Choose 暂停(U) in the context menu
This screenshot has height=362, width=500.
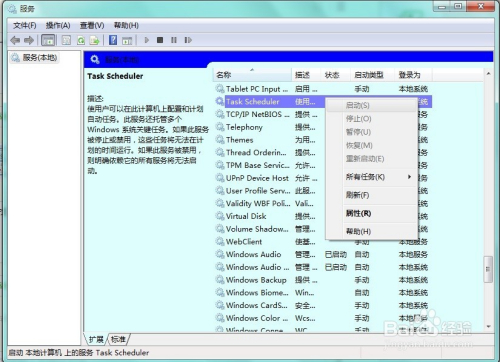coord(372,132)
